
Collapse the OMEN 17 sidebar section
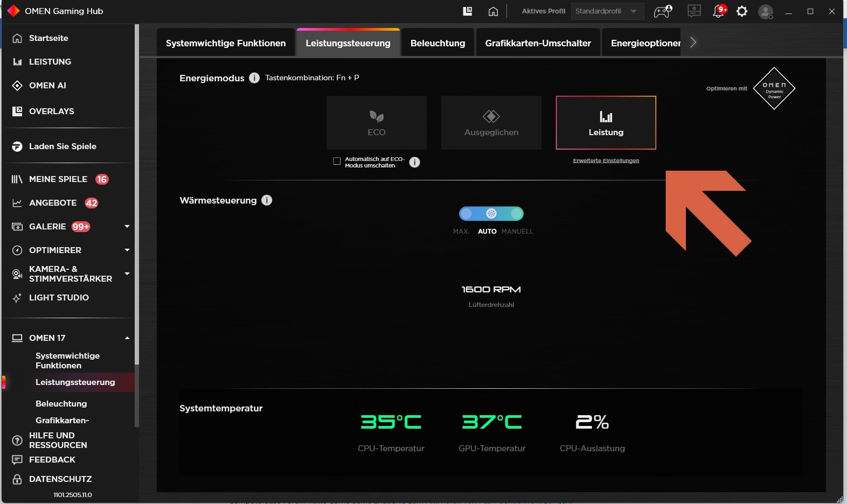[x=127, y=338]
